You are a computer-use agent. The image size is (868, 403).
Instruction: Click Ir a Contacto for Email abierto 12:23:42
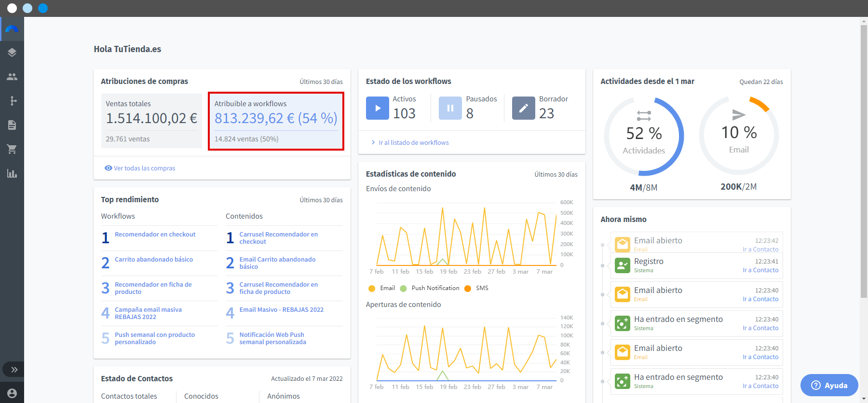760,250
